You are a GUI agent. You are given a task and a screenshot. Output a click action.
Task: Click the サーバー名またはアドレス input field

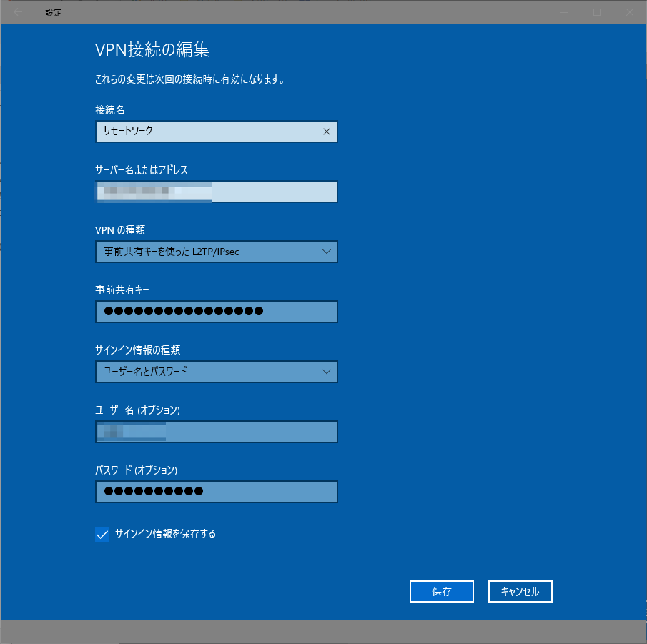pos(216,192)
